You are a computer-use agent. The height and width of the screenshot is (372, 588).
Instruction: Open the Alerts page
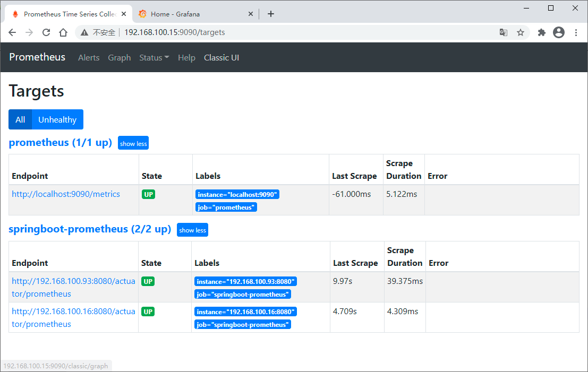[89, 58]
